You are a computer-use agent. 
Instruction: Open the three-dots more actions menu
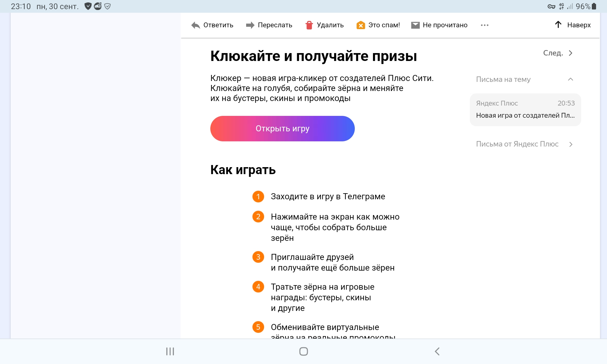click(x=485, y=25)
